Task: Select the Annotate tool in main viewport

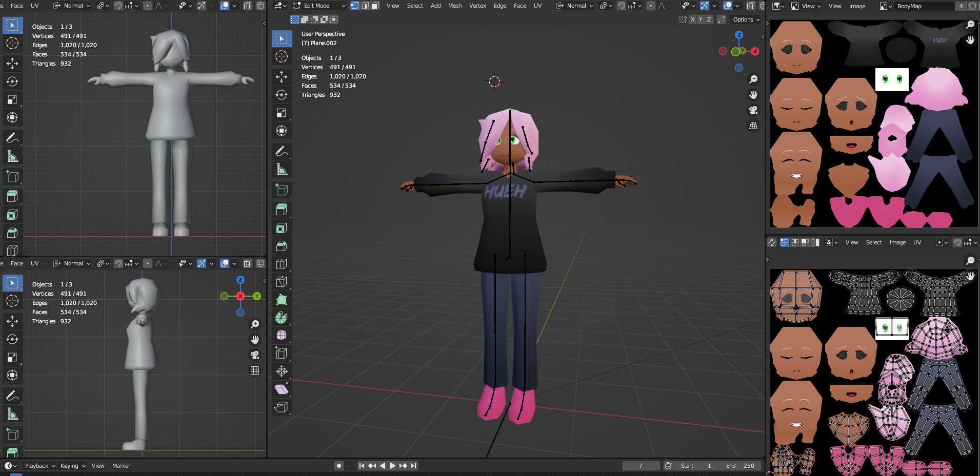Action: coord(281,151)
